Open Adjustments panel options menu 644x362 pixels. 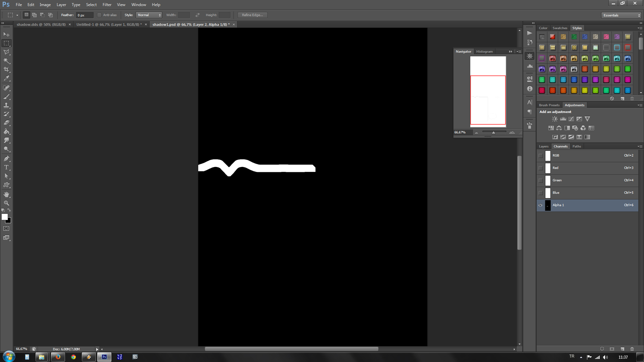coord(640,105)
